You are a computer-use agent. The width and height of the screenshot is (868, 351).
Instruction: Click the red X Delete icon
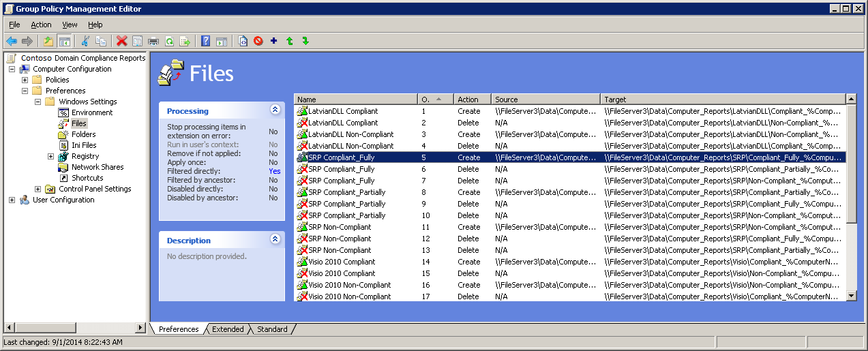click(121, 41)
